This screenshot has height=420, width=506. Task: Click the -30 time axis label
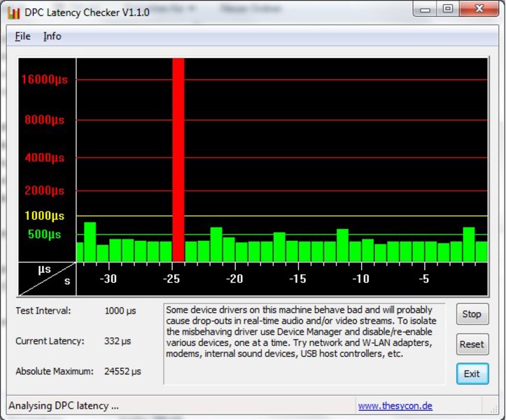pyautogui.click(x=108, y=279)
